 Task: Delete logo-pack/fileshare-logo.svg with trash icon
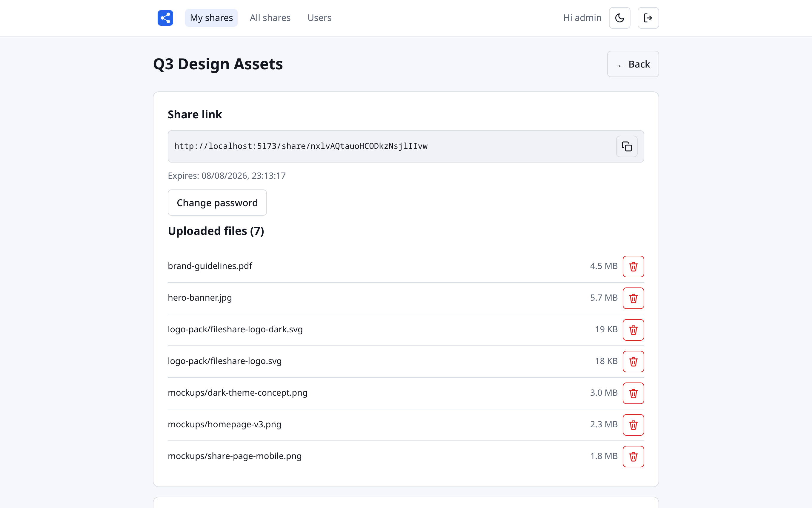click(x=633, y=362)
